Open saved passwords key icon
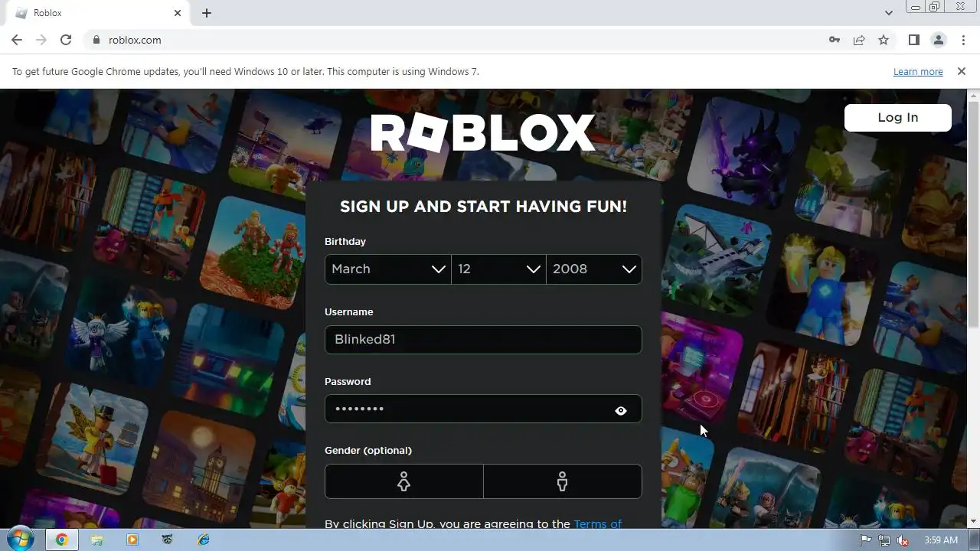The height and width of the screenshot is (551, 980). tap(835, 40)
